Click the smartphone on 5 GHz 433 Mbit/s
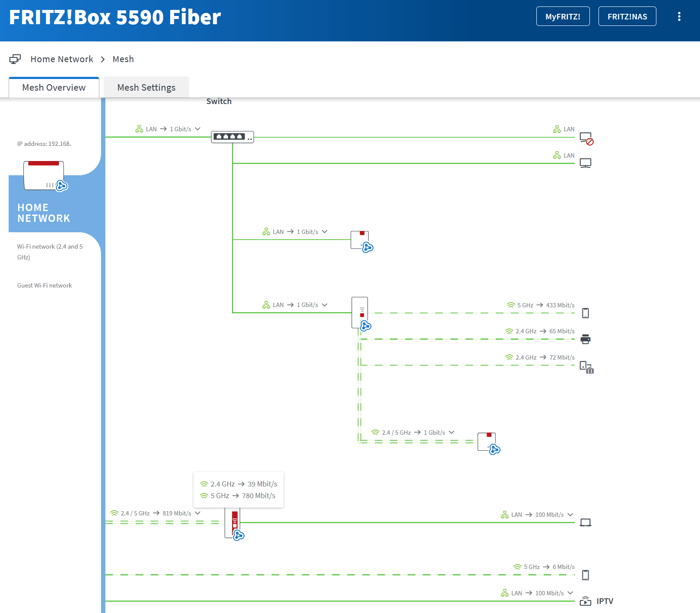Viewport: 700px width, 613px height. (x=586, y=313)
